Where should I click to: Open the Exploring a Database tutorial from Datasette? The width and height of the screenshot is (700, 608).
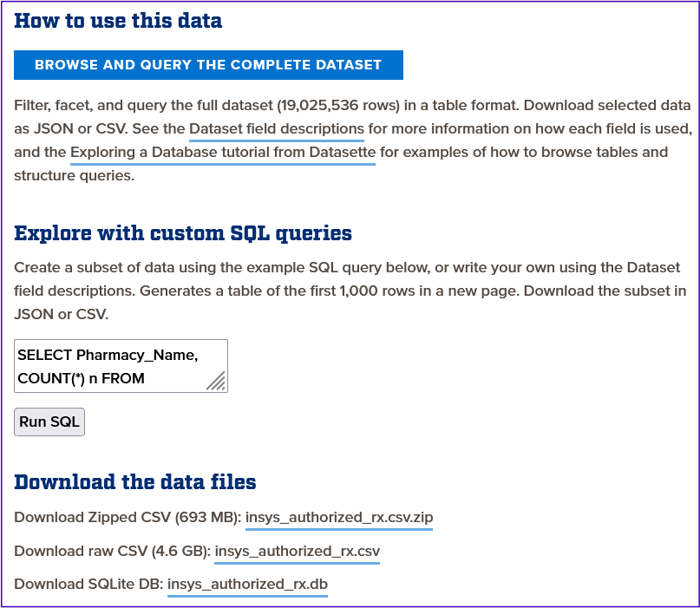pyautogui.click(x=222, y=152)
